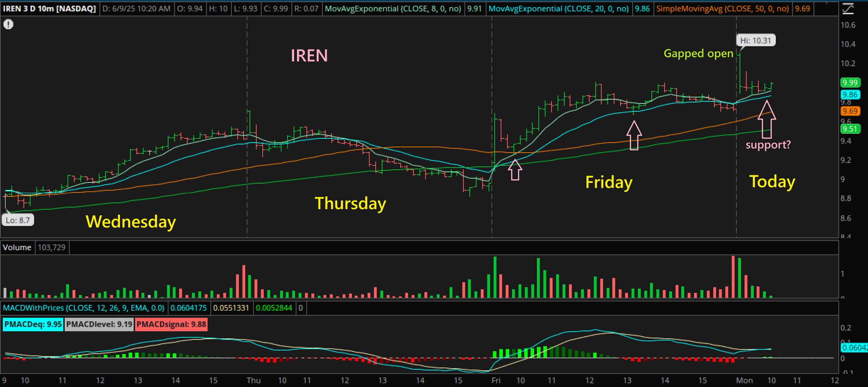This screenshot has height=387, width=868.
Task: Click the MACD average value 0.0551331
Action: [231, 308]
